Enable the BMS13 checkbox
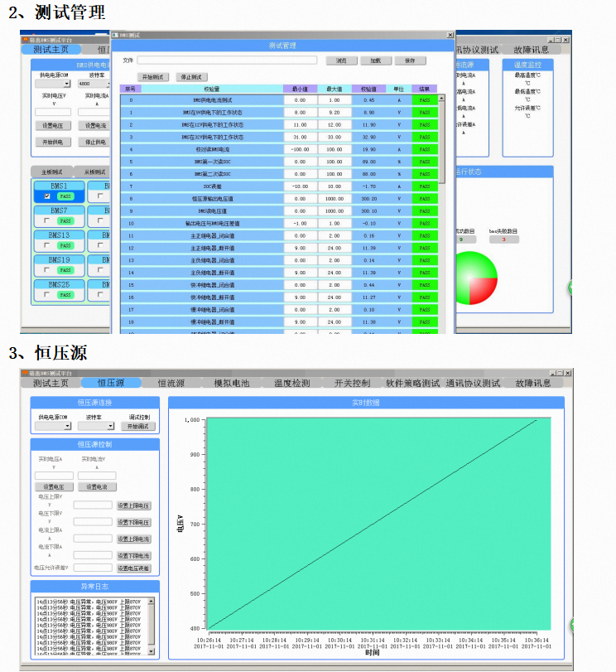The image size is (616, 672). [x=47, y=246]
